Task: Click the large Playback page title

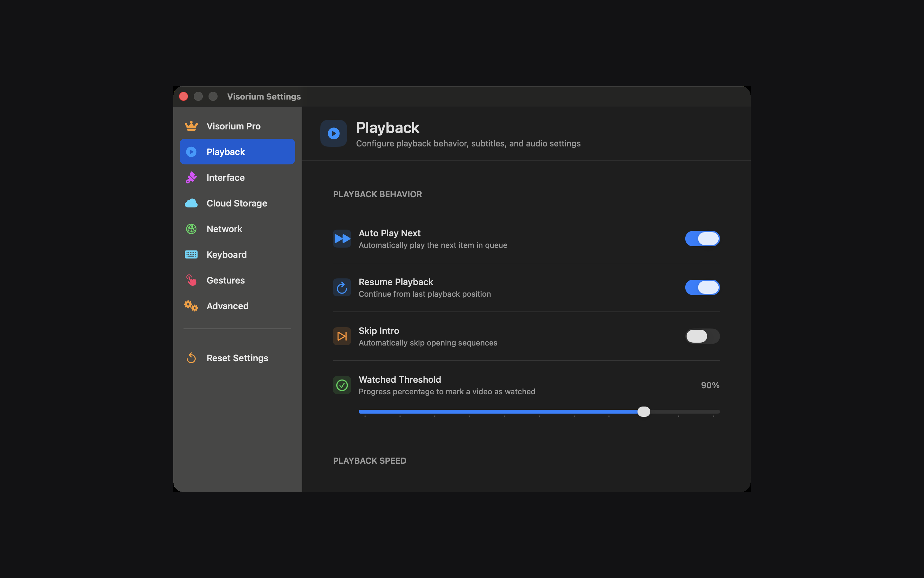Action: [388, 128]
